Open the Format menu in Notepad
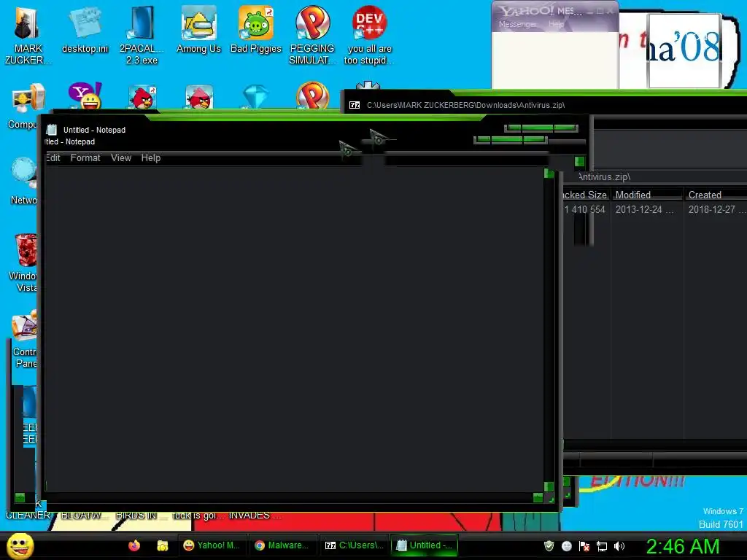 point(85,157)
